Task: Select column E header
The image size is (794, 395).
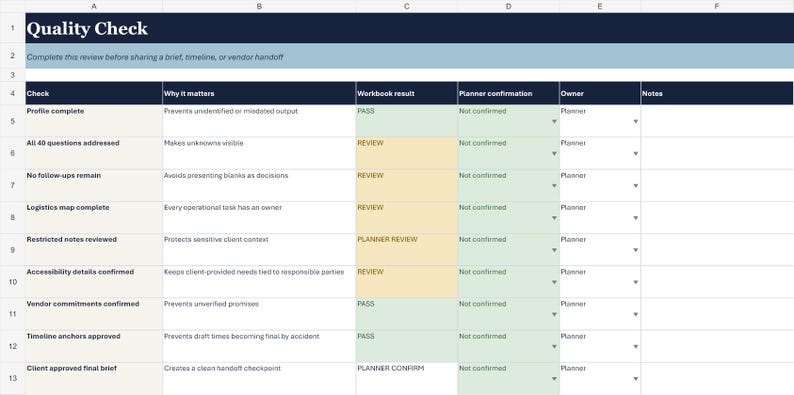Action: click(600, 6)
